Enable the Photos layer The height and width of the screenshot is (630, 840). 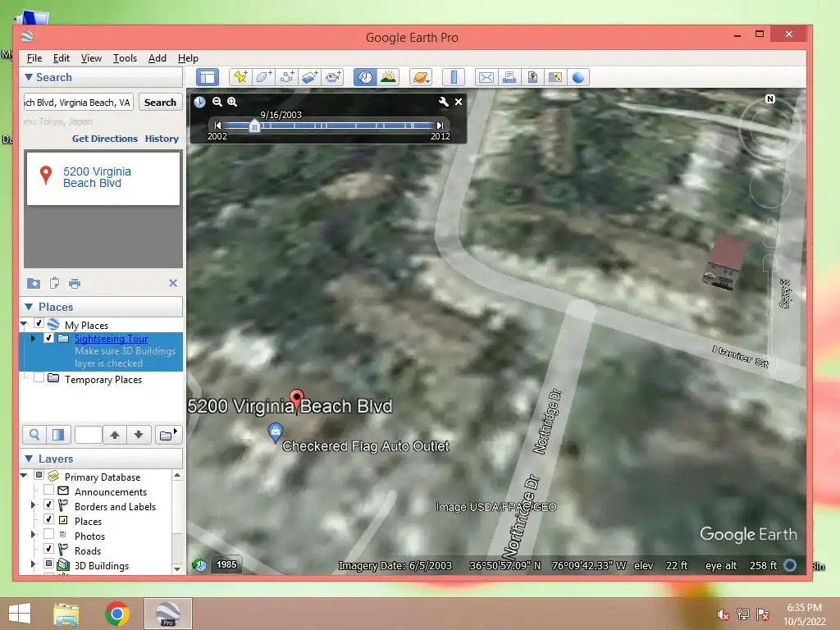[48, 534]
